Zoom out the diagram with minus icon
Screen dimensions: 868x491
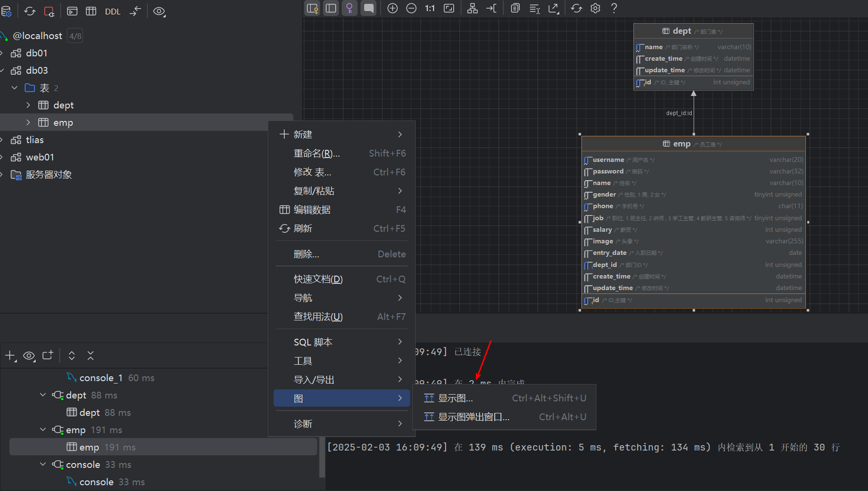pos(411,8)
